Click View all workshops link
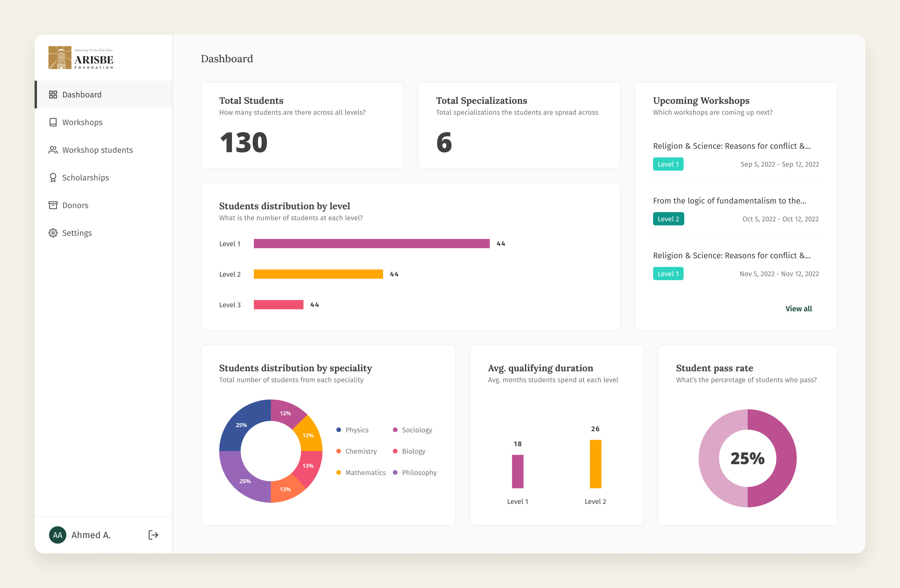Screen dimensions: 900x588 point(798,309)
